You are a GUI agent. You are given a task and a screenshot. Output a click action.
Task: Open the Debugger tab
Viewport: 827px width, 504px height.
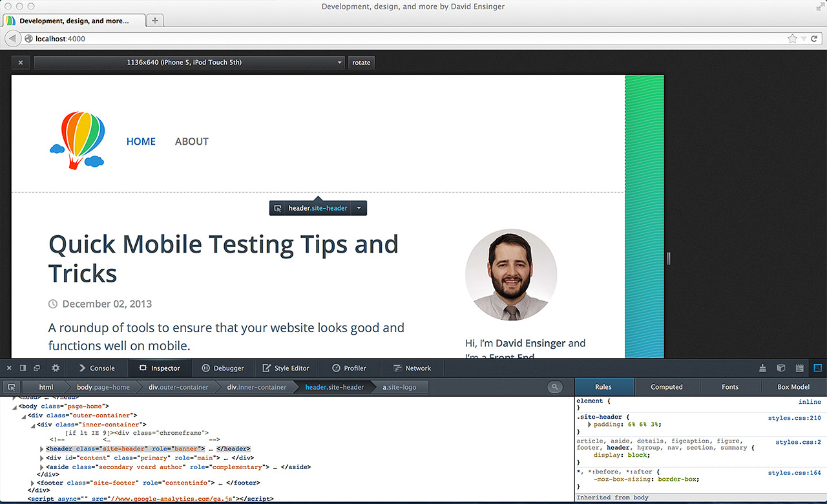click(x=223, y=368)
